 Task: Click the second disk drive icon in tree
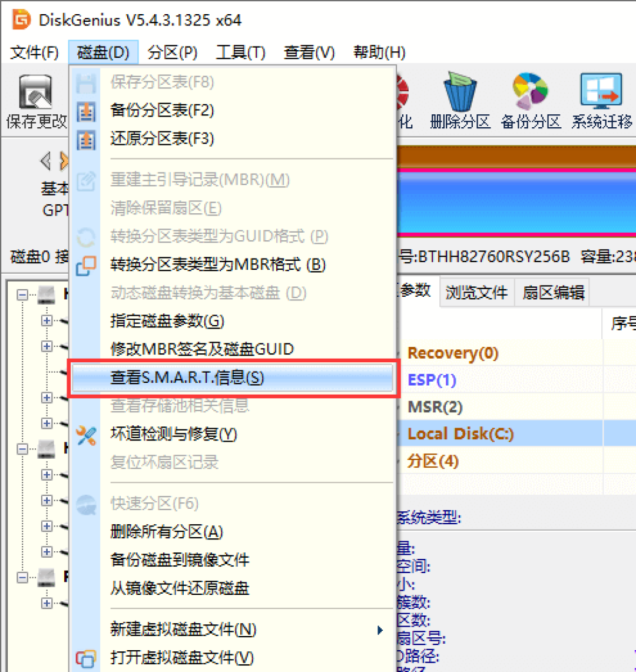click(x=47, y=449)
